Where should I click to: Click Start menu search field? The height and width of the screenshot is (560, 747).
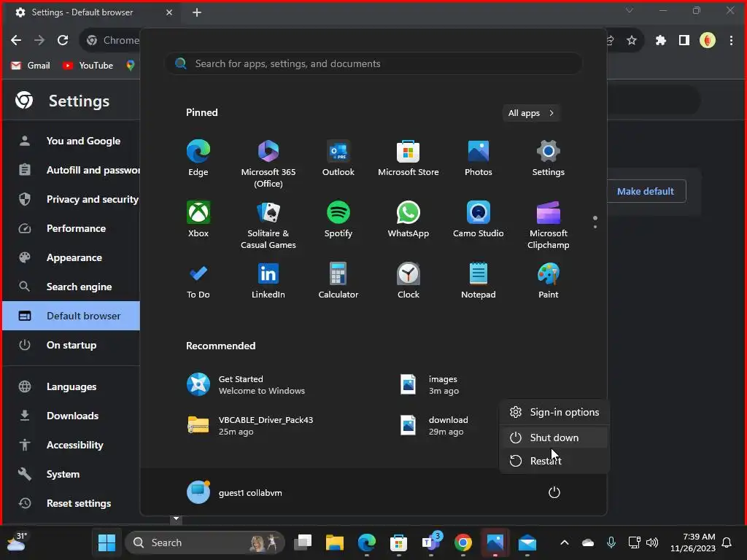373,64
